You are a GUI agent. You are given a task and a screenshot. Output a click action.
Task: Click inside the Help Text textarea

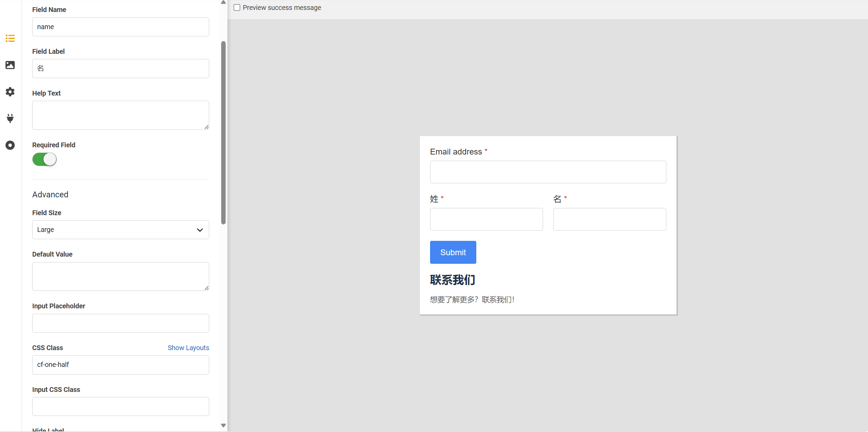121,115
